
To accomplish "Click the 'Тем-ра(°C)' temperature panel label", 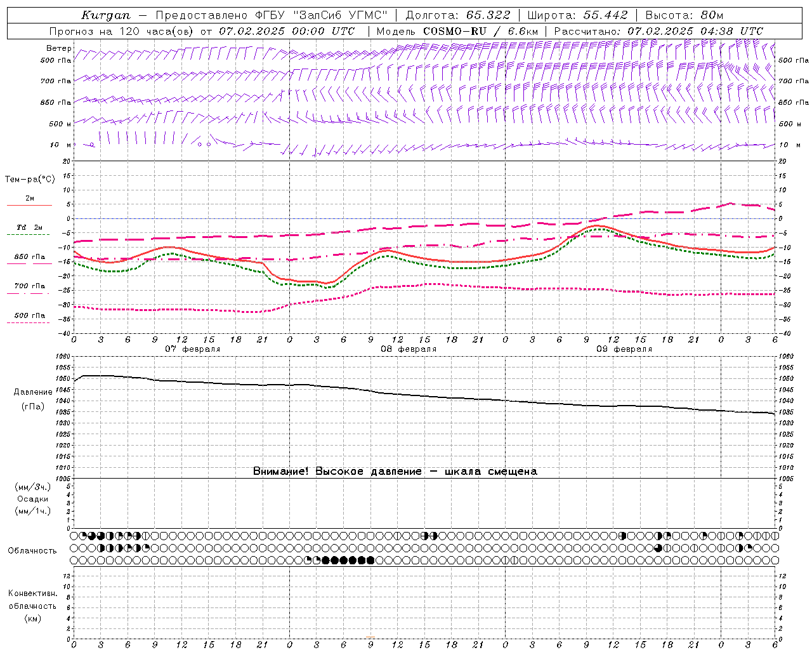I will (x=30, y=180).
